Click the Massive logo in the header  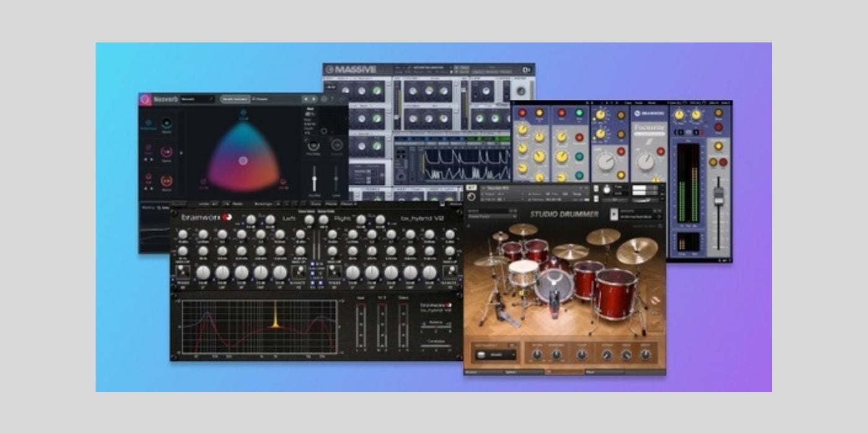click(351, 69)
